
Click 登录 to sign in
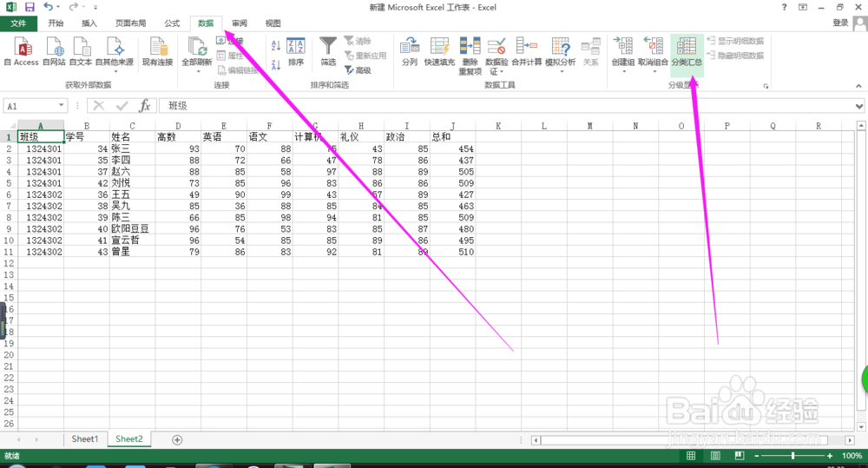[x=840, y=23]
